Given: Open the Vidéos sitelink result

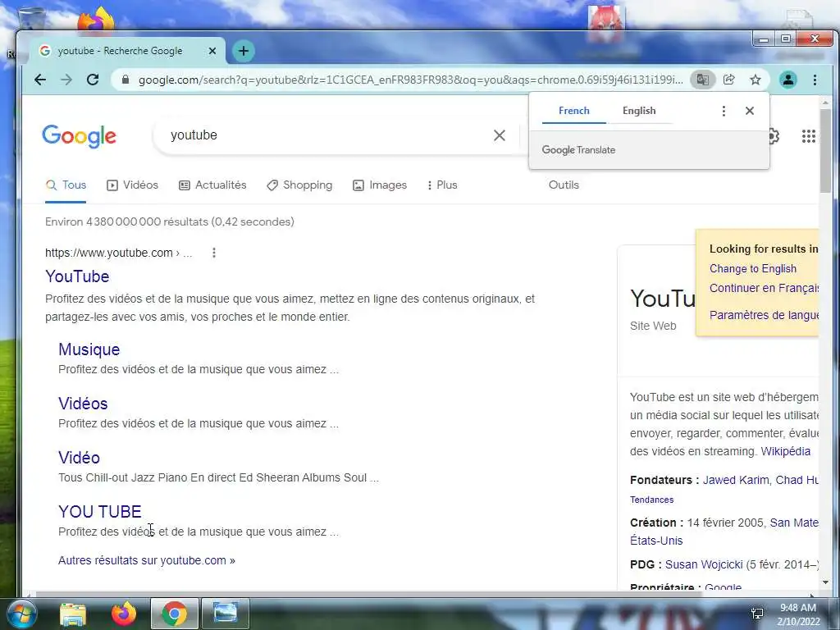Looking at the screenshot, I should click(83, 404).
